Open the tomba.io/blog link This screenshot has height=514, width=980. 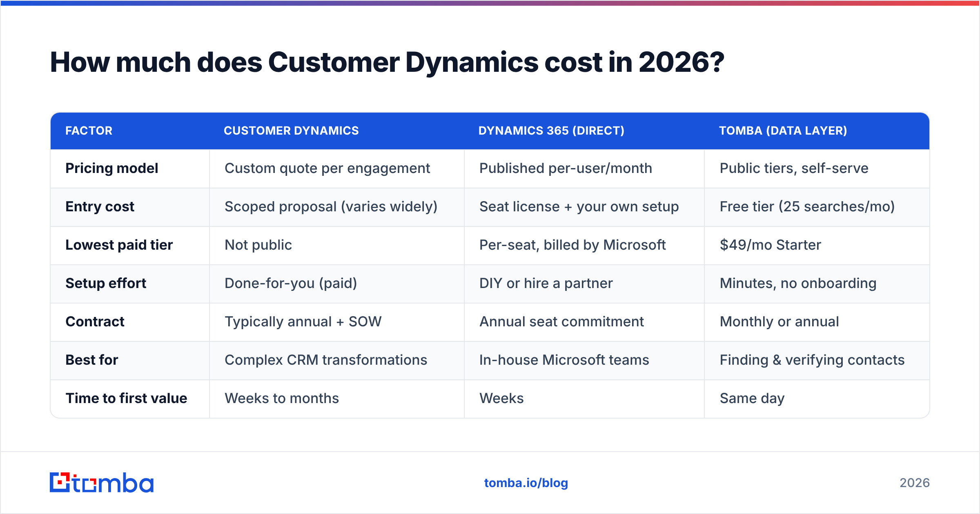tap(526, 483)
